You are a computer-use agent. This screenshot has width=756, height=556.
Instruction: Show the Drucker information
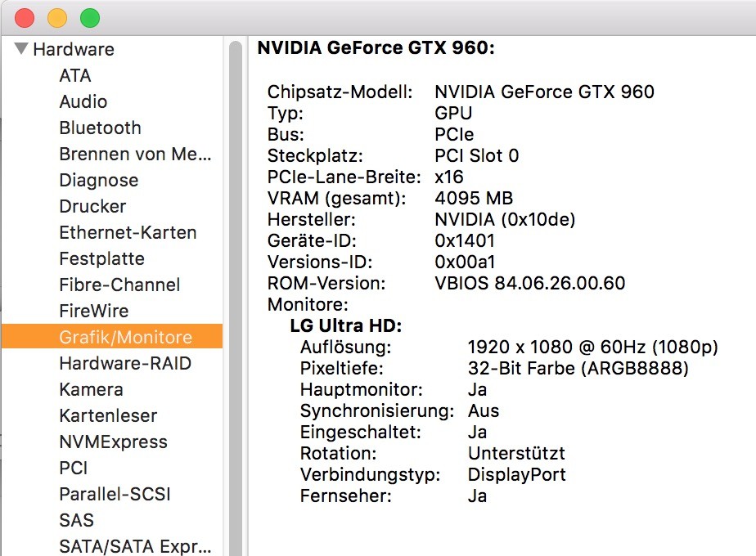tap(92, 206)
